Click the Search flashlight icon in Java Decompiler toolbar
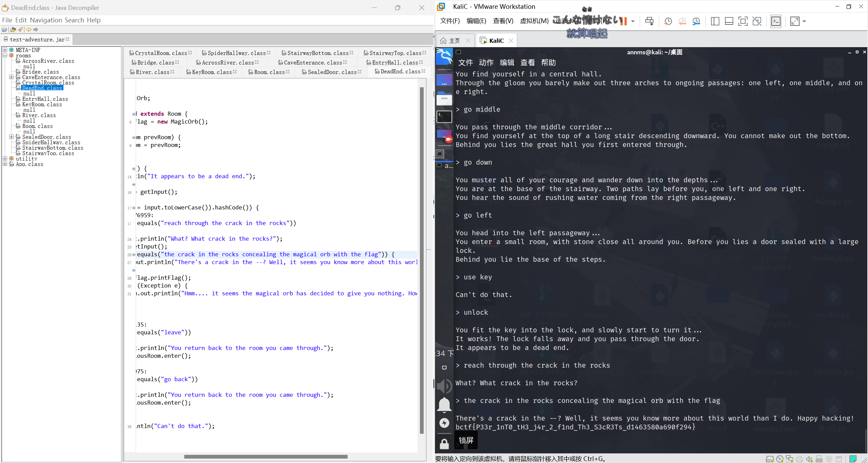 click(20, 30)
